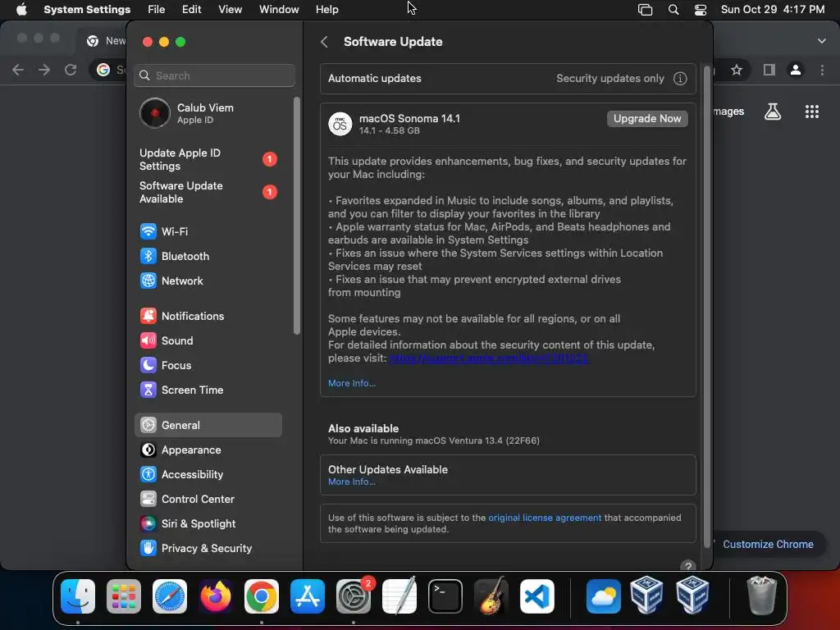Viewport: 840px width, 630px height.
Task: Open Spotlight search in menu bar
Action: [673, 10]
